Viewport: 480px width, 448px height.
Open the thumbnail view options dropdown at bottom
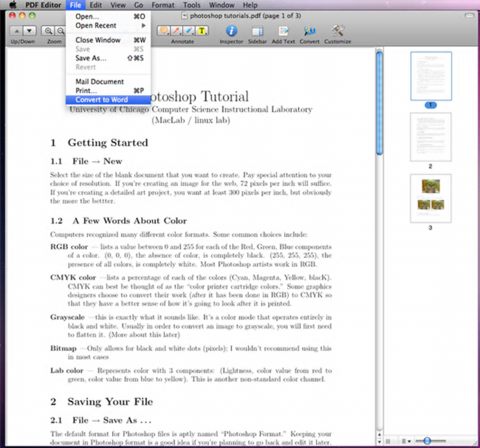coord(406,441)
